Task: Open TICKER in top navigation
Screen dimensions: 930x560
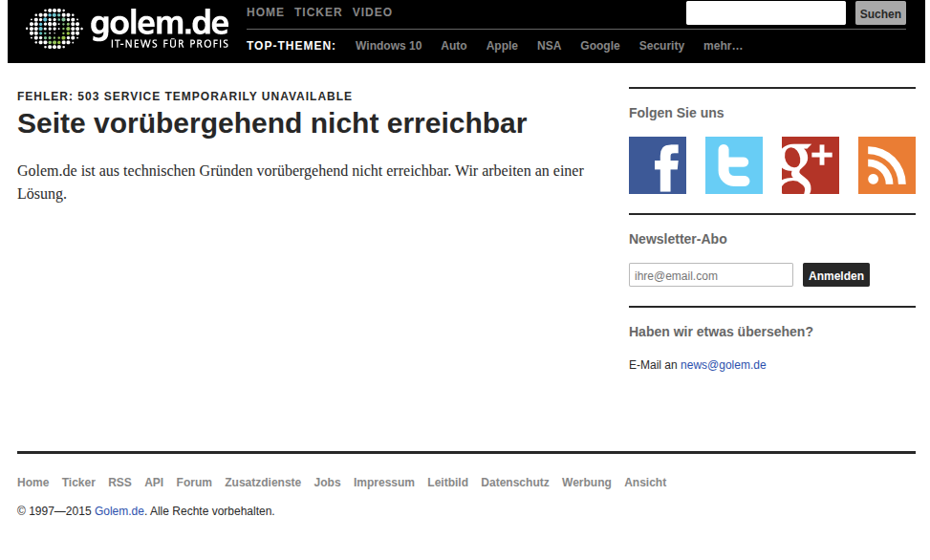Action: pos(318,11)
